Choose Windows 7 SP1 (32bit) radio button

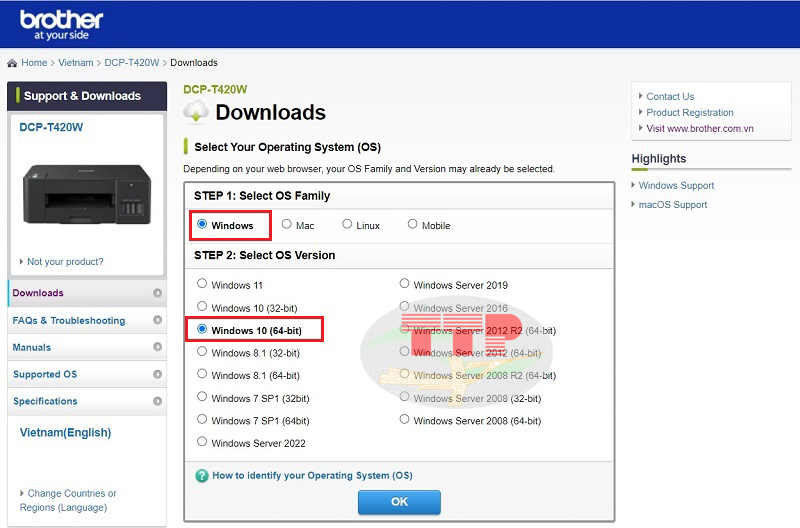click(202, 396)
